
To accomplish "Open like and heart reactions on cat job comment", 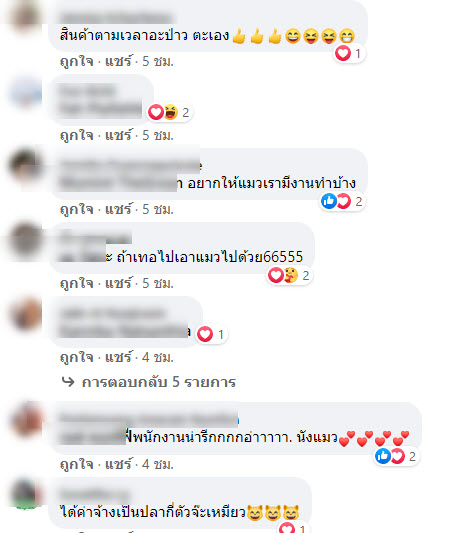I will pyautogui.click(x=342, y=201).
